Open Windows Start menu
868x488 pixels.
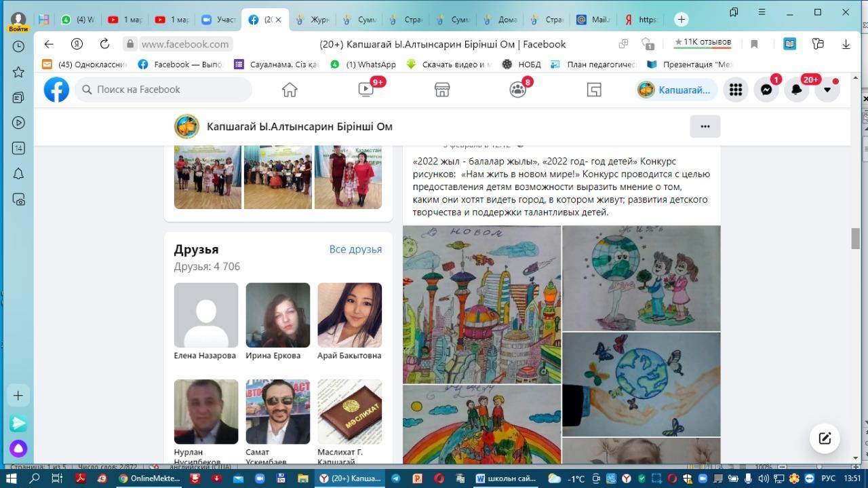11,478
